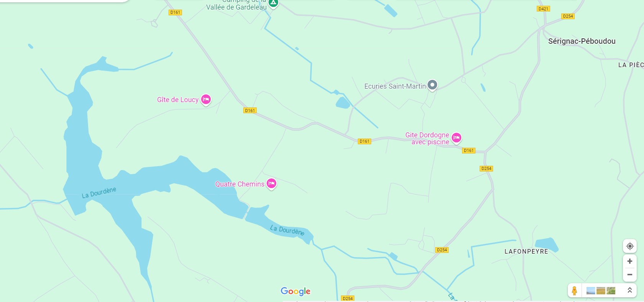
Task: Click the Sérignac-Péboudou town label
Action: coord(582,41)
